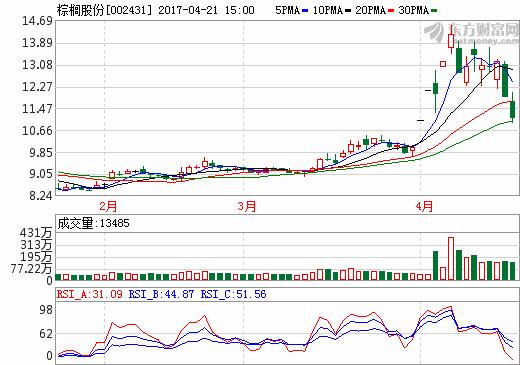Click the 成交量:13485 volume label

[94, 223]
